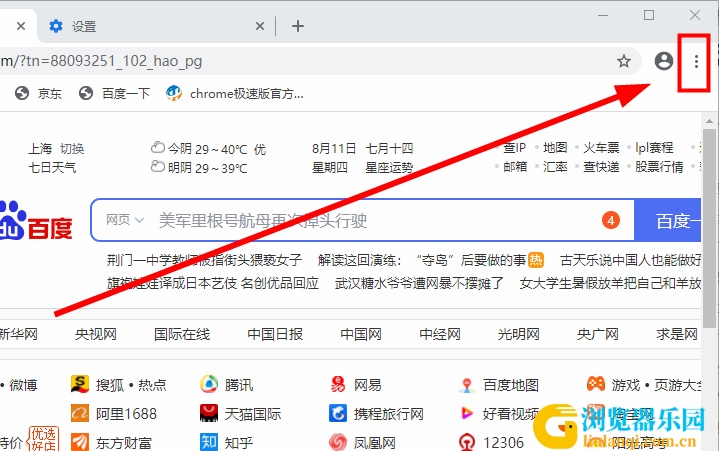This screenshot has height=451, width=719.
Task: Open the chrome极速版官方 bookmark
Action: tap(234, 94)
